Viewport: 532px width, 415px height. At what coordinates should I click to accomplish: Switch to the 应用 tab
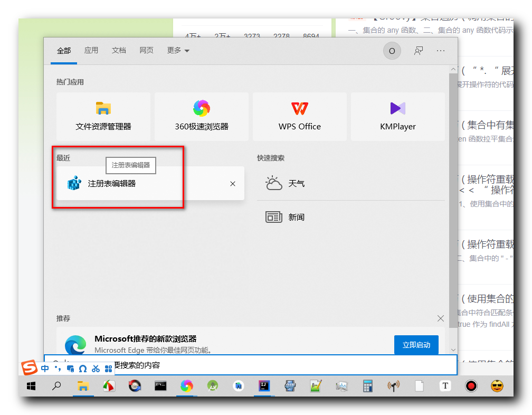coord(91,51)
